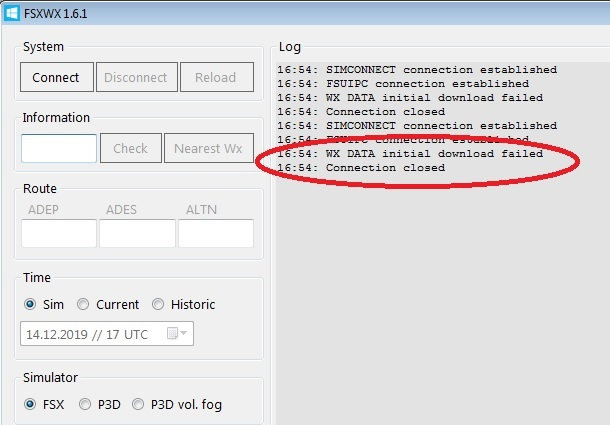Click the date text 14.12.2019 // 17 UTC
610x425 pixels.
coord(87,334)
